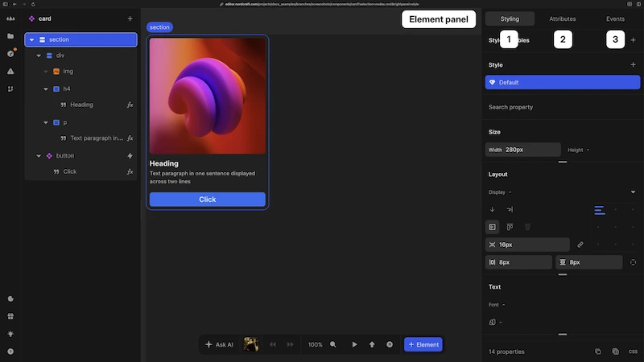Image resolution: width=644 pixels, height=362 pixels.
Task: Click the Height input field
Action: click(601, 150)
